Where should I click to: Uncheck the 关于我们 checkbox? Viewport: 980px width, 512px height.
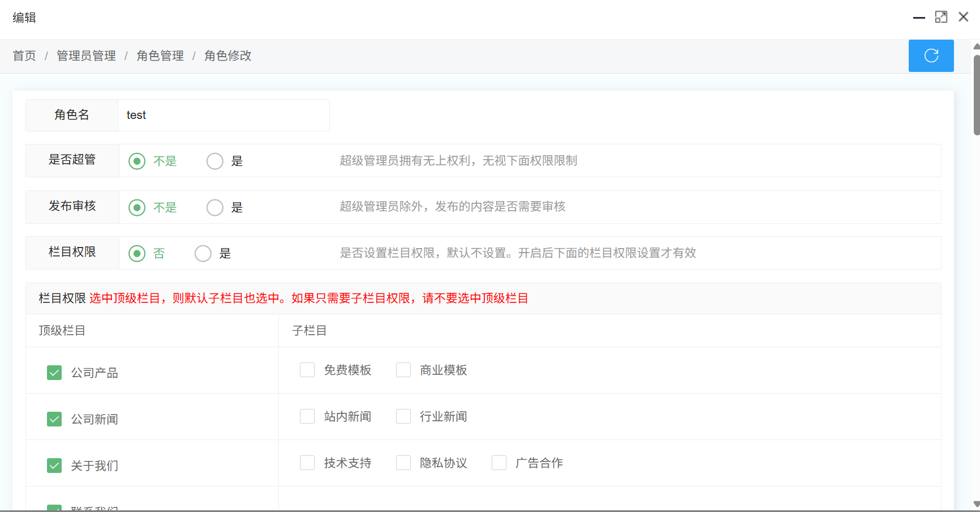[x=54, y=466]
